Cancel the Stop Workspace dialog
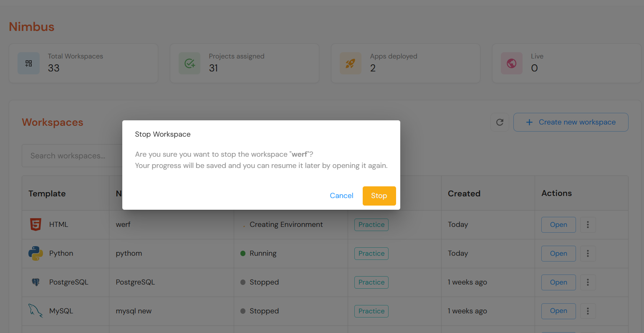This screenshot has width=644, height=333. tap(341, 196)
